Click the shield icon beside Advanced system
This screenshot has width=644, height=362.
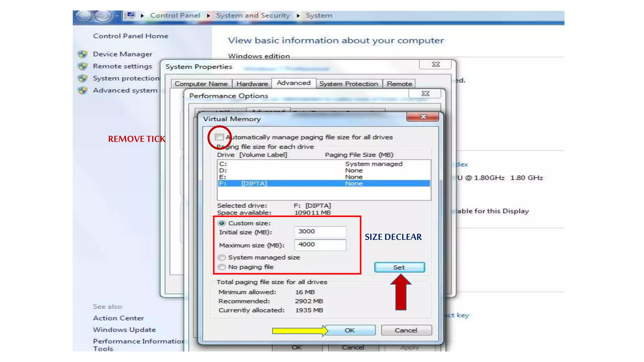click(83, 90)
